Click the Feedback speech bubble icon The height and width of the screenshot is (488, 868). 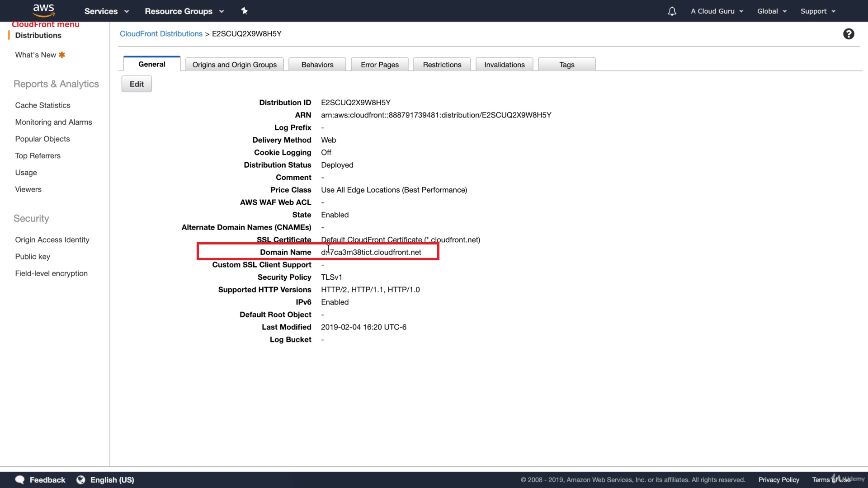click(20, 479)
